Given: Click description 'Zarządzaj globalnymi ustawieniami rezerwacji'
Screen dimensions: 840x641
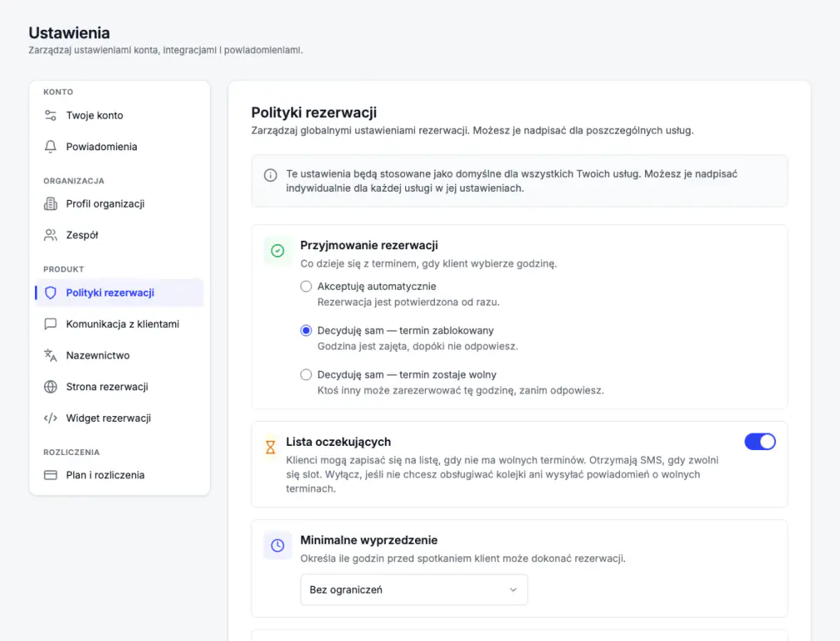Looking at the screenshot, I should tap(360, 130).
